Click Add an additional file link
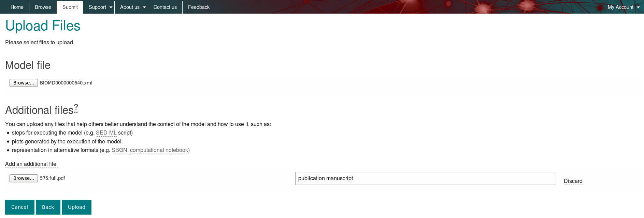This screenshot has width=644, height=218. [31, 164]
